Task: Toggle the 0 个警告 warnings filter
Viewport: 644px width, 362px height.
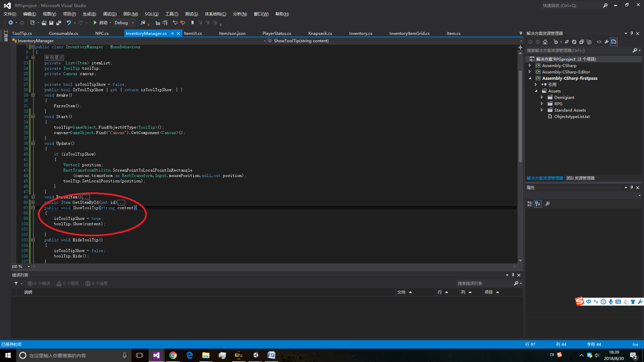Action: (67, 284)
